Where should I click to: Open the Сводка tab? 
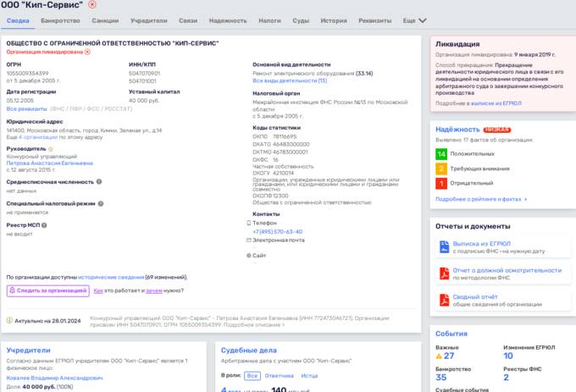tap(18, 20)
